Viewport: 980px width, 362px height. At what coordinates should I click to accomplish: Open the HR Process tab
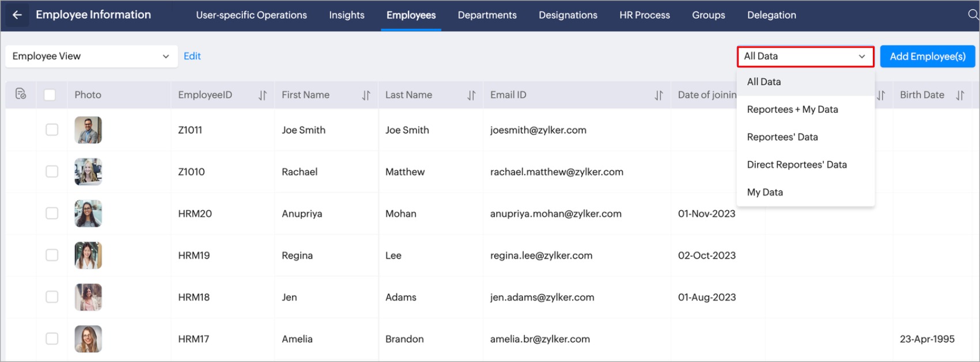coord(644,15)
